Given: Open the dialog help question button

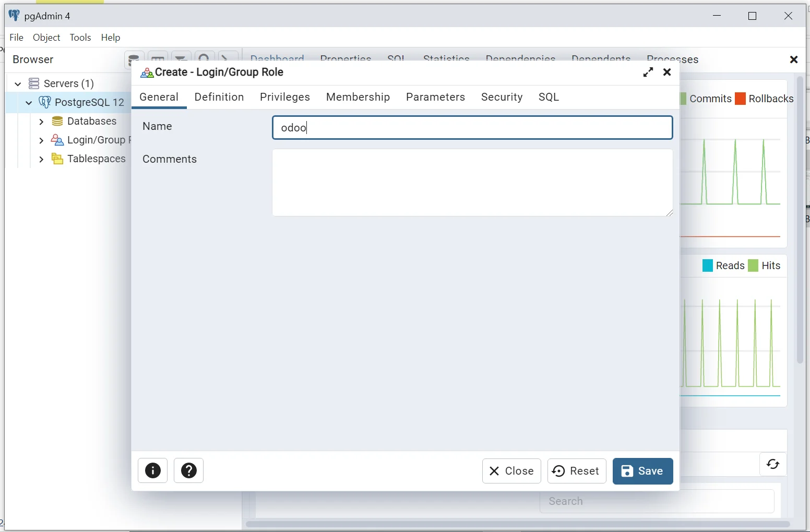Looking at the screenshot, I should click(x=189, y=471).
